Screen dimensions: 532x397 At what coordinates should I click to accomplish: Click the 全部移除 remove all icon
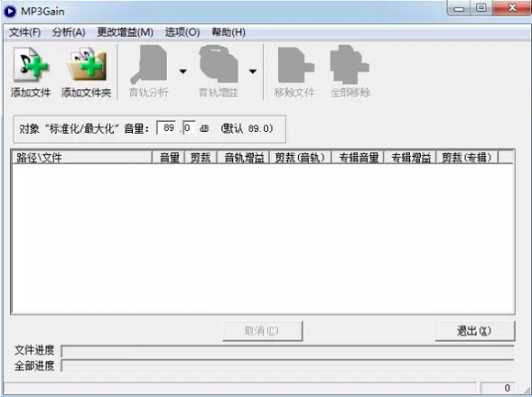tap(349, 64)
